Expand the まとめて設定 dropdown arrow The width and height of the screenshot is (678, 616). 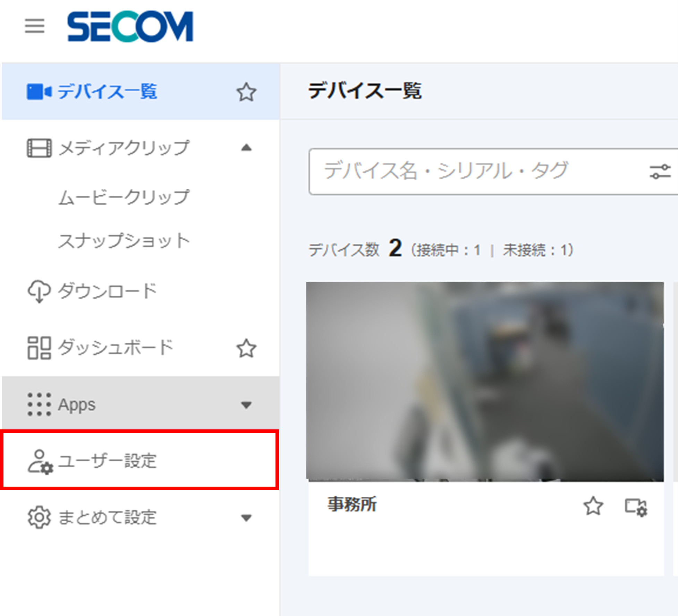click(x=246, y=518)
